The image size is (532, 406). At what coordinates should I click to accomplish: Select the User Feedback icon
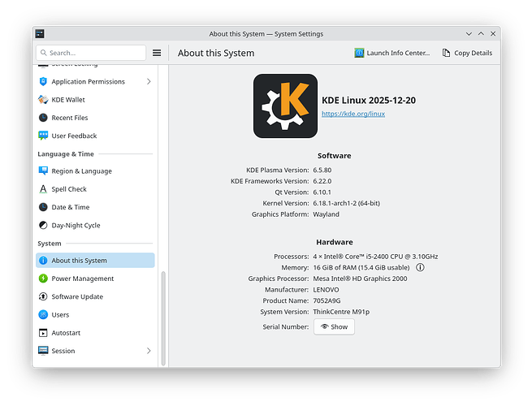(x=44, y=136)
